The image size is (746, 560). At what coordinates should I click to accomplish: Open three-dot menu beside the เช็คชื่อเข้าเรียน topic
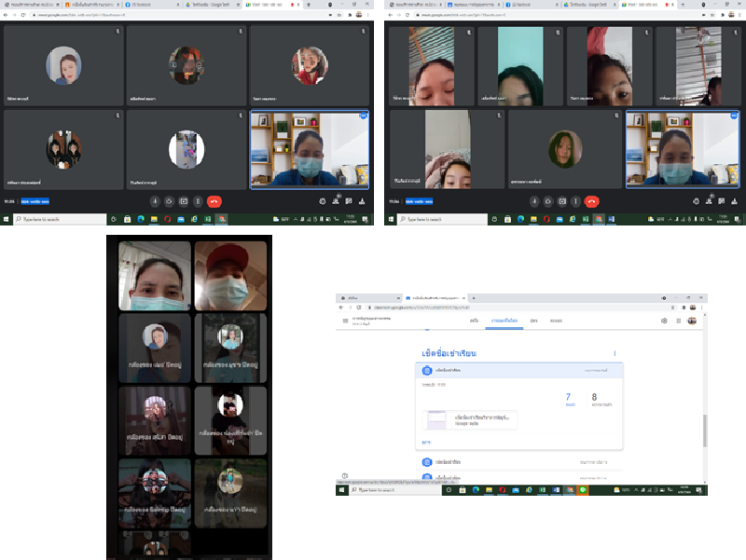click(615, 353)
